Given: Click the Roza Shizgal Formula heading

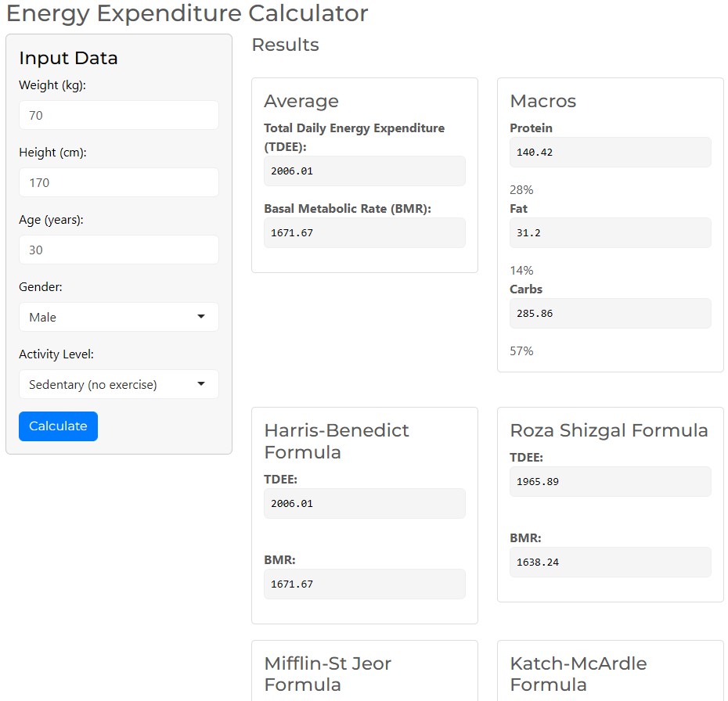Looking at the screenshot, I should [x=609, y=431].
